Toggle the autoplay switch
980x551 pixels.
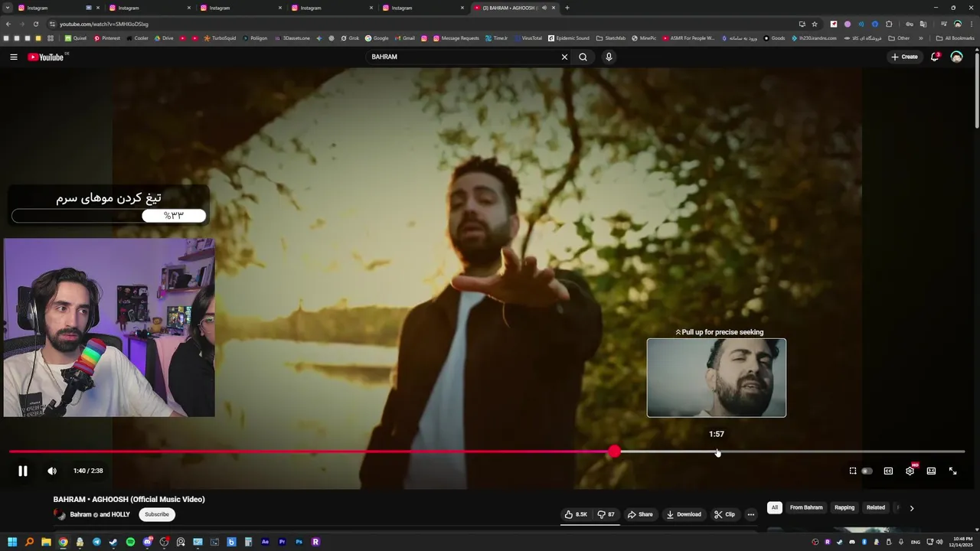[x=867, y=471]
